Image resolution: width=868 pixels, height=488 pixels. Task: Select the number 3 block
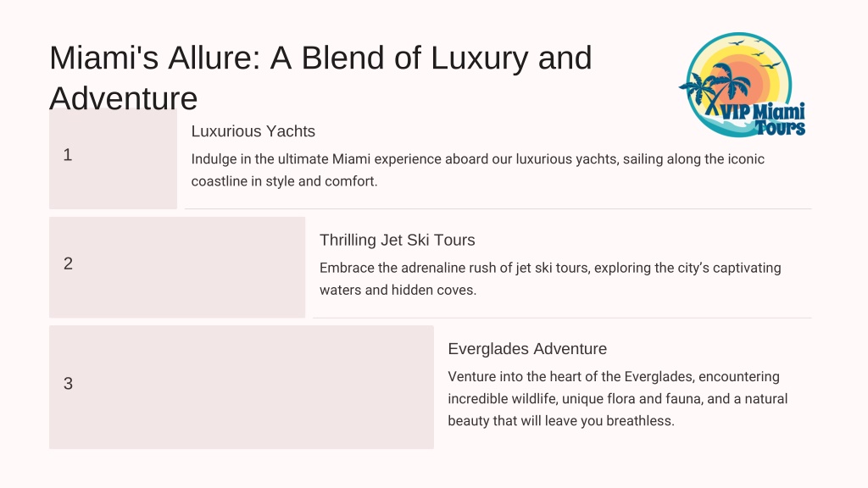point(242,386)
